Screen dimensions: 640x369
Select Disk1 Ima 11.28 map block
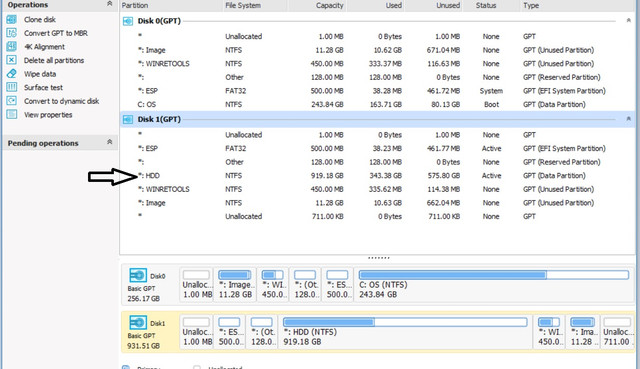coord(583,332)
